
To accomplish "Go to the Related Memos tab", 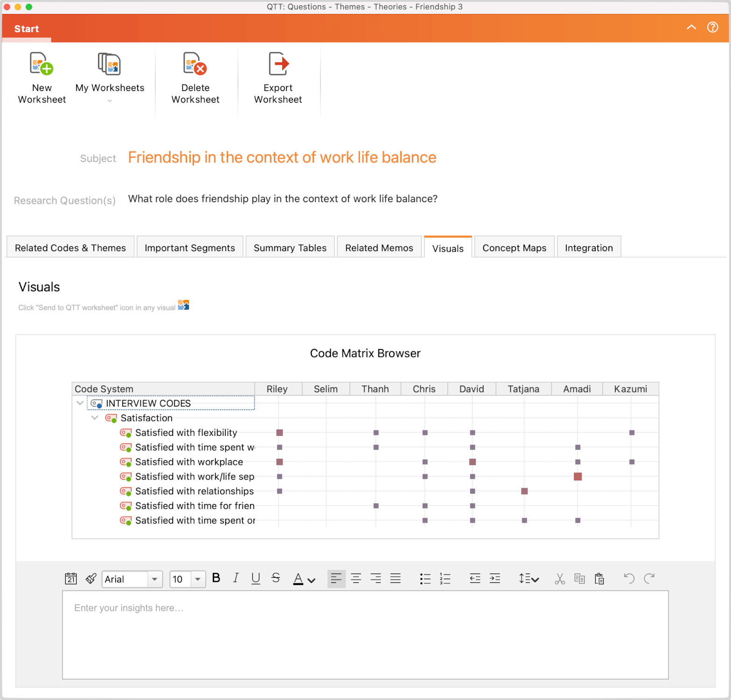I will tap(379, 248).
